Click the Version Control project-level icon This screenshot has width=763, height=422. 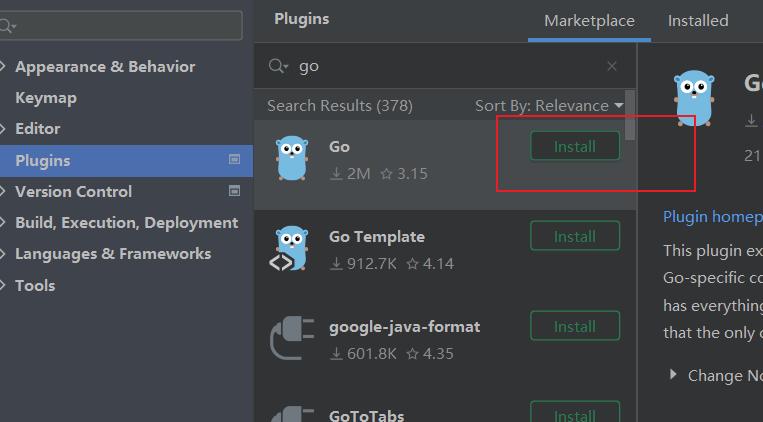pyautogui.click(x=235, y=191)
